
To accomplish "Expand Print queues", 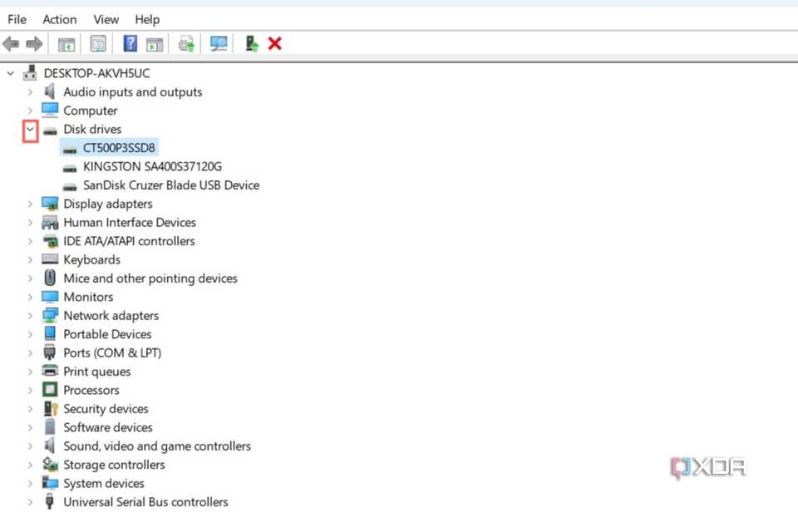I will 30,372.
